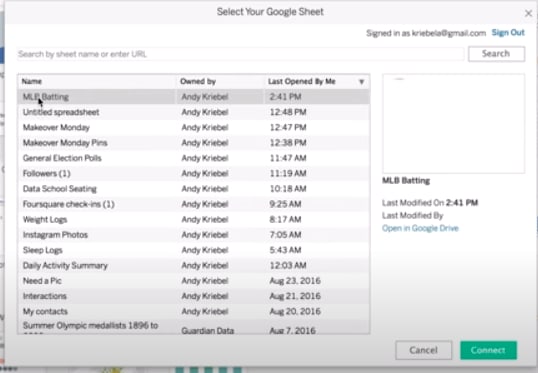Select the Makeover Monday sheet
Image resolution: width=538 pixels, height=373 pixels.
[x=194, y=128]
